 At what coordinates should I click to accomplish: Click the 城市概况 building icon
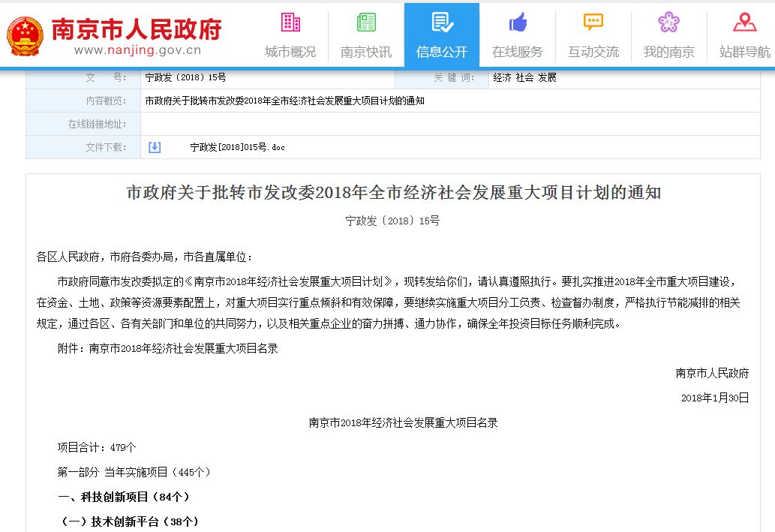(290, 23)
